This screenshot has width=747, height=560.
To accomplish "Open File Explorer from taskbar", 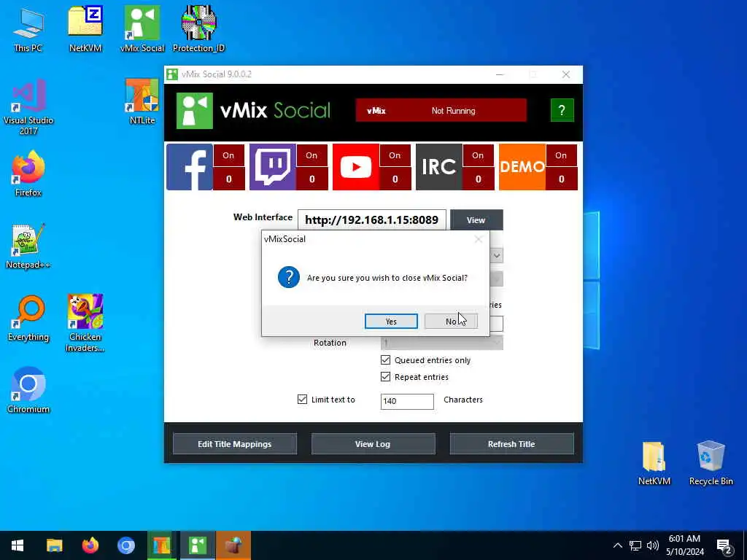I will click(54, 545).
